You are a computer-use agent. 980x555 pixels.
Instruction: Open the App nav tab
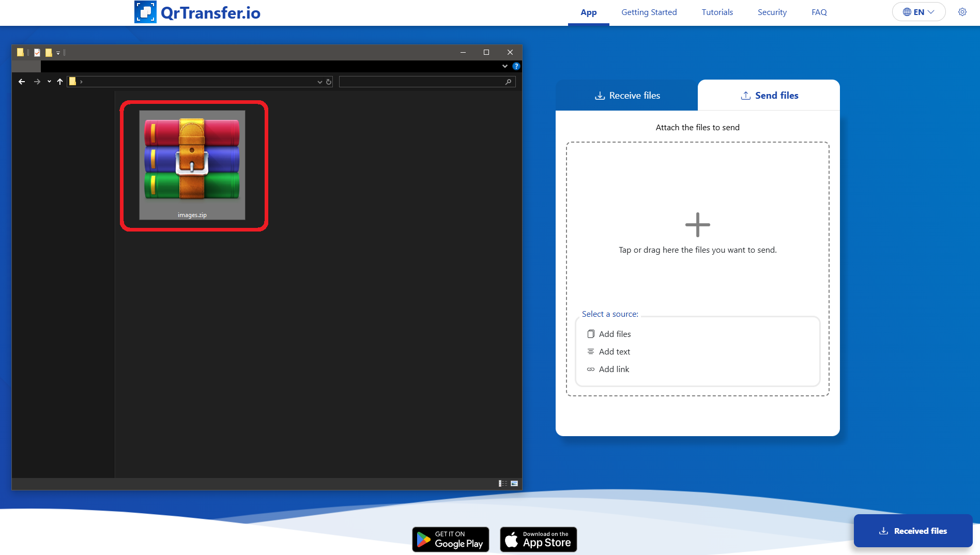point(588,12)
